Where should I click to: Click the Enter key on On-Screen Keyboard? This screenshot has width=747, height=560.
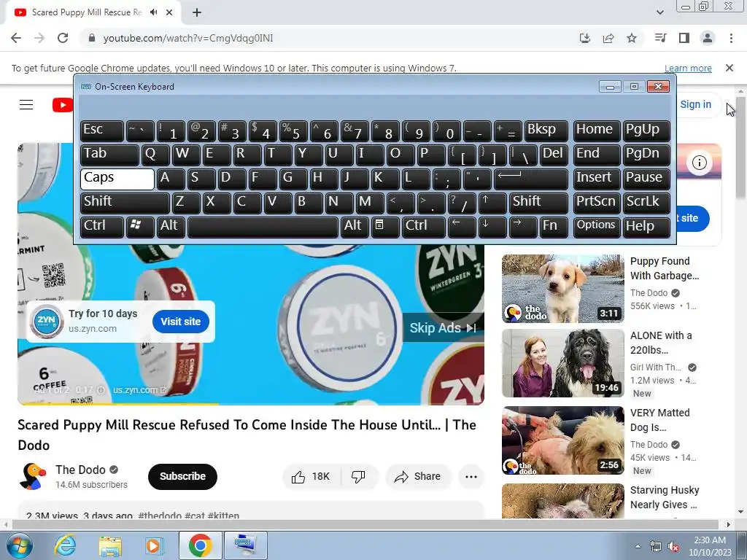(x=531, y=178)
